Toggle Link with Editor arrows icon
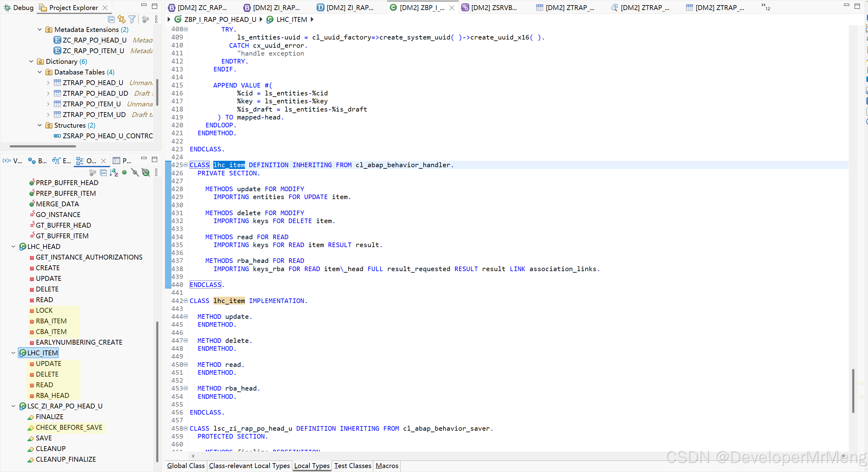This screenshot has width=868, height=472. click(121, 19)
